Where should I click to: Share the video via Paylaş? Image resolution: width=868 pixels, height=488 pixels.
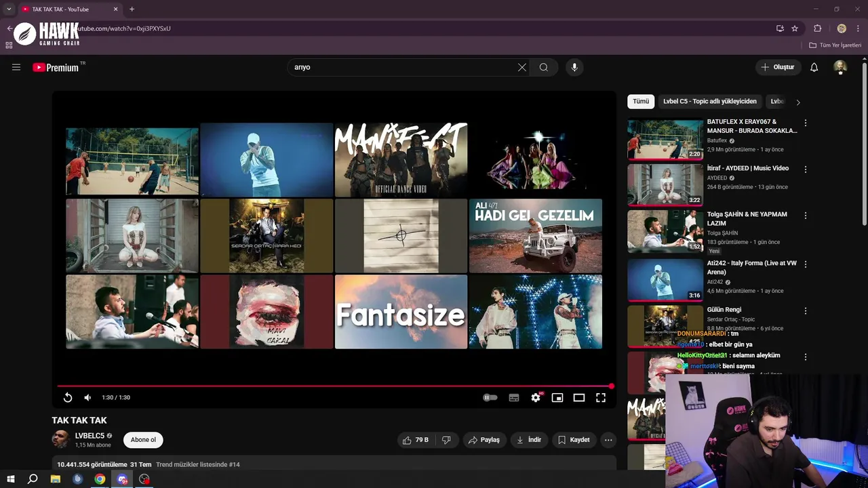(484, 440)
